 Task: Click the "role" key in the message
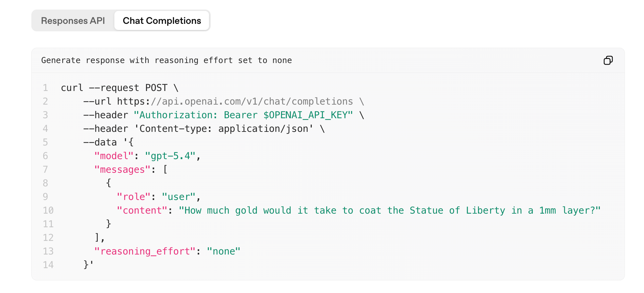coord(133,197)
